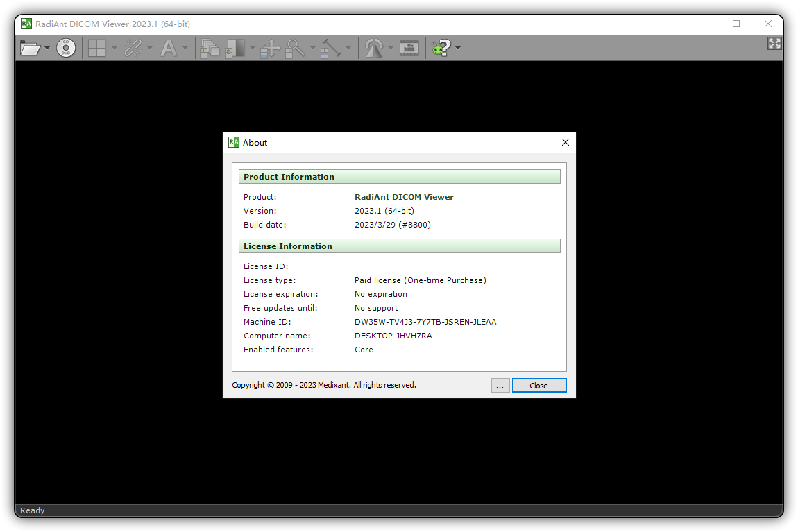Viewport: 798px width, 532px height.
Task: Click the Product Information section header
Action: point(400,177)
